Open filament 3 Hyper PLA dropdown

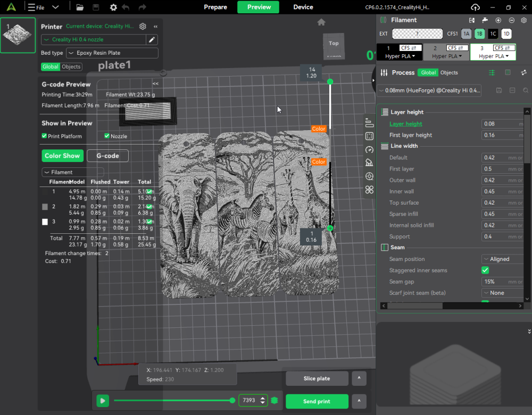[x=494, y=56]
